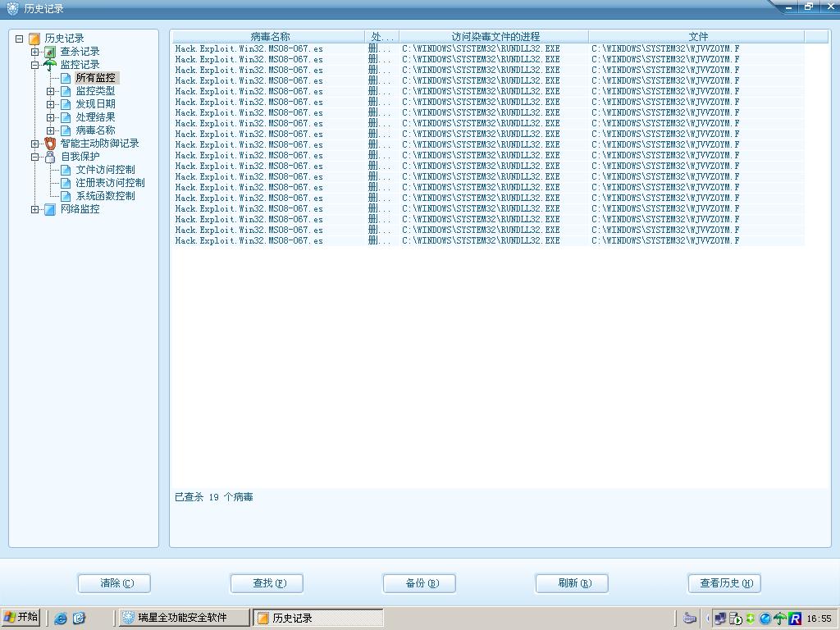This screenshot has height=630, width=840.
Task: Click the green umbrella 监控记录 icon
Action: click(x=50, y=65)
